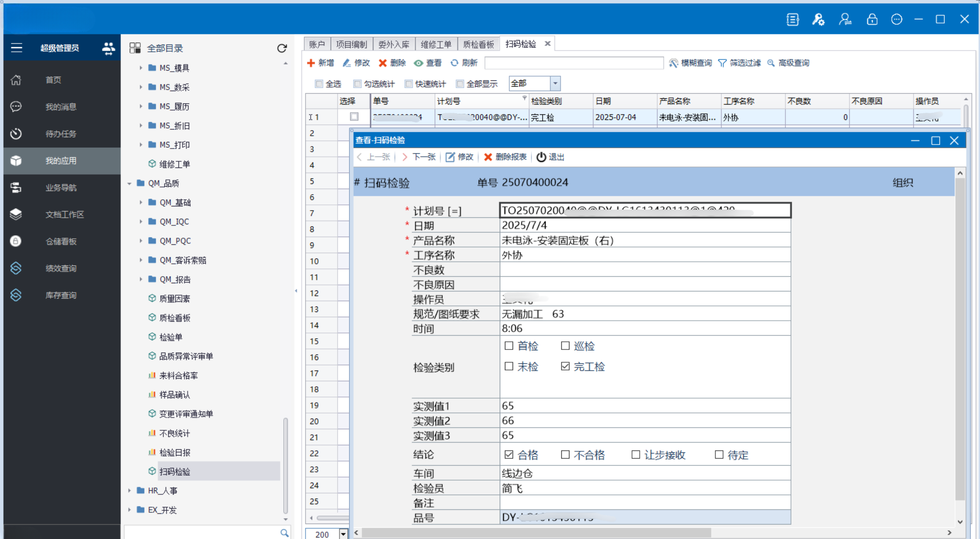Click the red 删除 delete icon
This screenshot has height=539, width=980.
pyautogui.click(x=383, y=63)
